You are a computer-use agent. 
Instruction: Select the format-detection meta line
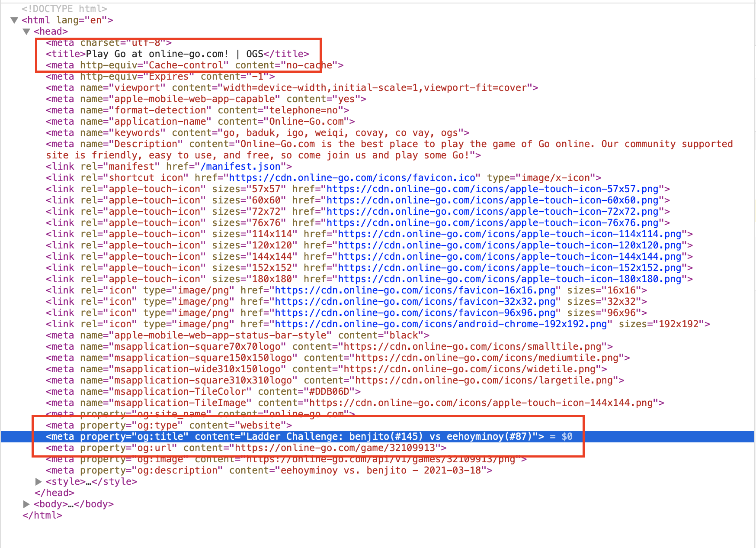(198, 110)
